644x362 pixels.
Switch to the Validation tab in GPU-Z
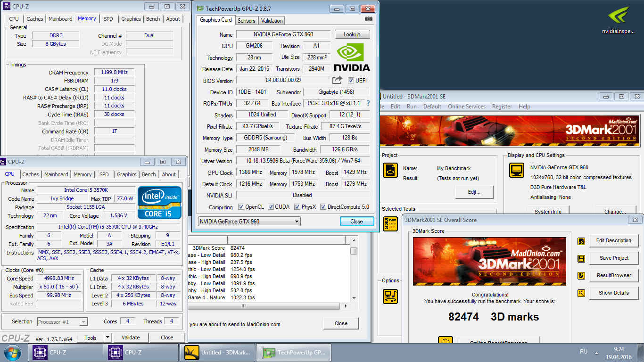[x=272, y=21]
